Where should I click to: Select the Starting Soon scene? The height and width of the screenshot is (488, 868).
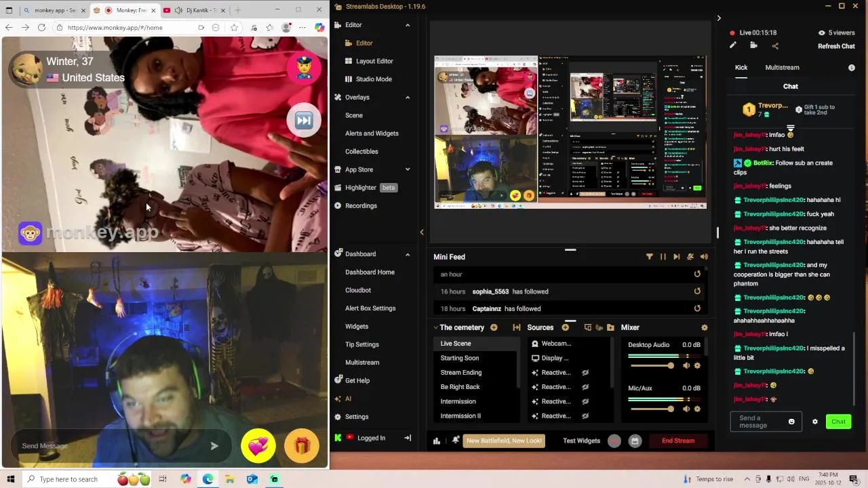coord(460,358)
